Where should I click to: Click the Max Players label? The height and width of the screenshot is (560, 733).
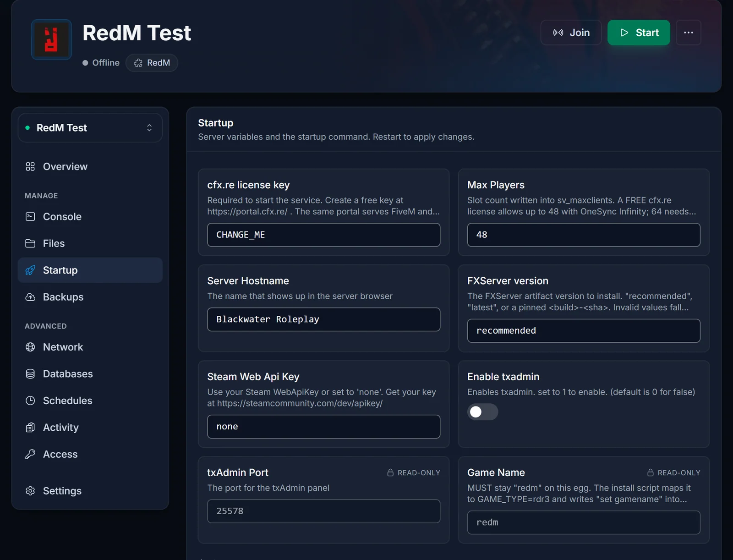click(496, 185)
